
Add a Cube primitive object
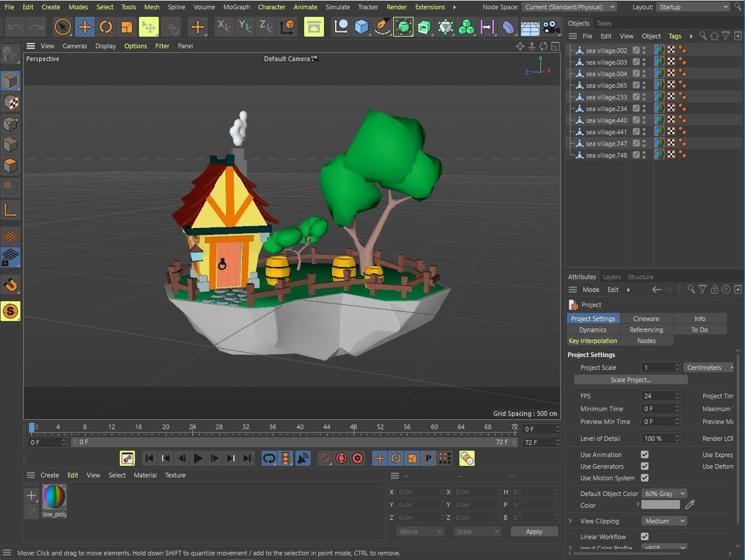click(x=362, y=27)
